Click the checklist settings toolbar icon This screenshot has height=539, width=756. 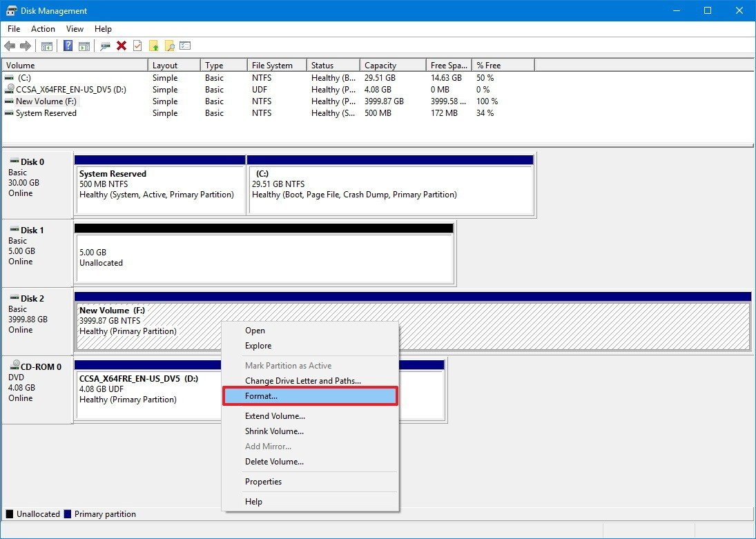click(185, 46)
